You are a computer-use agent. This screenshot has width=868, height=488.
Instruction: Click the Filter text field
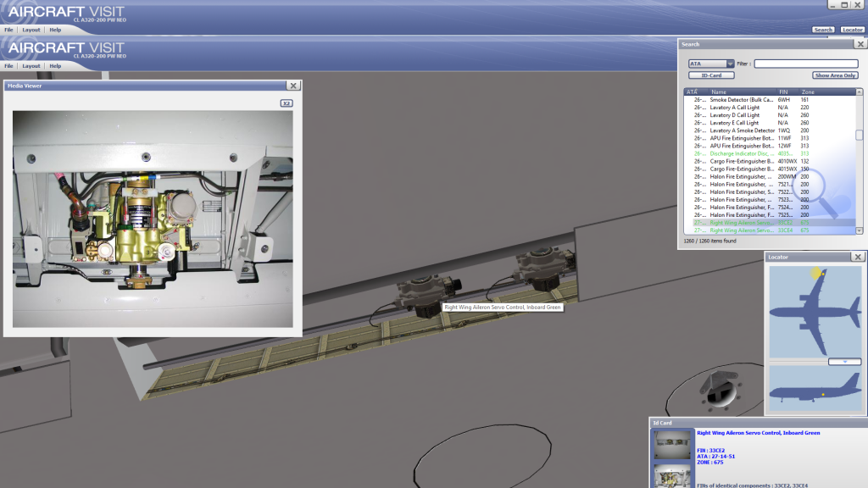pyautogui.click(x=806, y=64)
